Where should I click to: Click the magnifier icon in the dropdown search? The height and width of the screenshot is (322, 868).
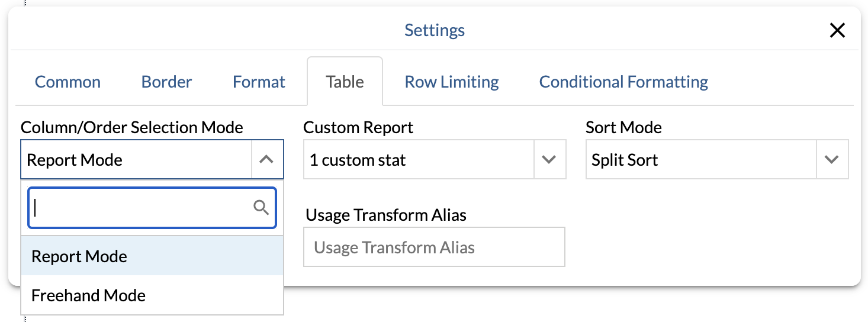261,208
